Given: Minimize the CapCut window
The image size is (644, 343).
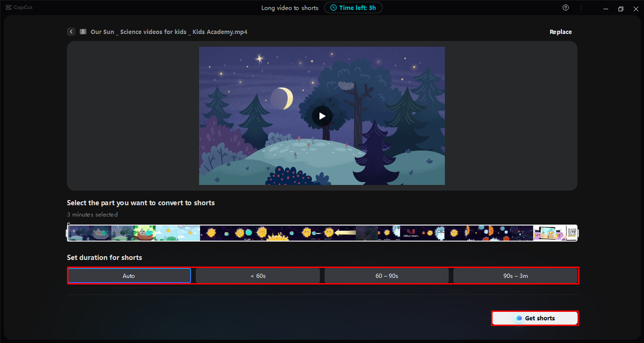Looking at the screenshot, I should click(606, 9).
